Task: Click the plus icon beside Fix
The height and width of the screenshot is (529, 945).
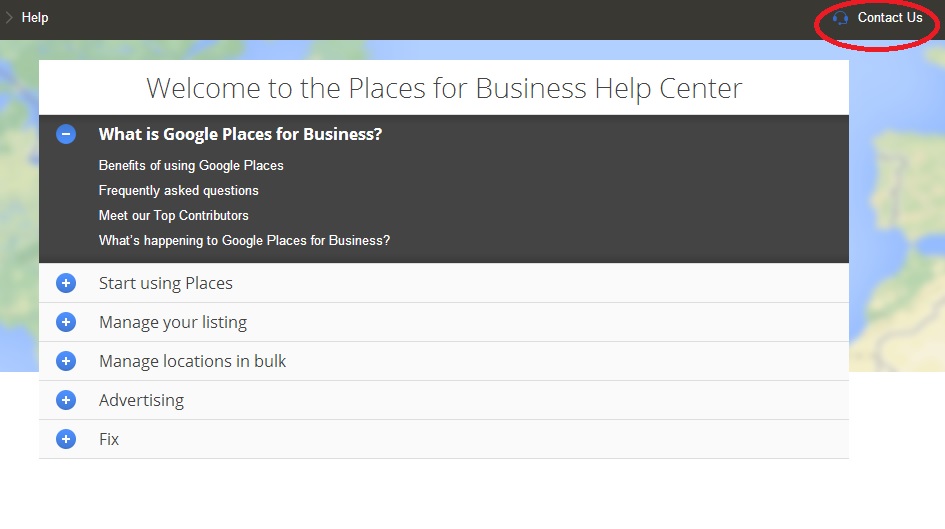Action: [66, 439]
